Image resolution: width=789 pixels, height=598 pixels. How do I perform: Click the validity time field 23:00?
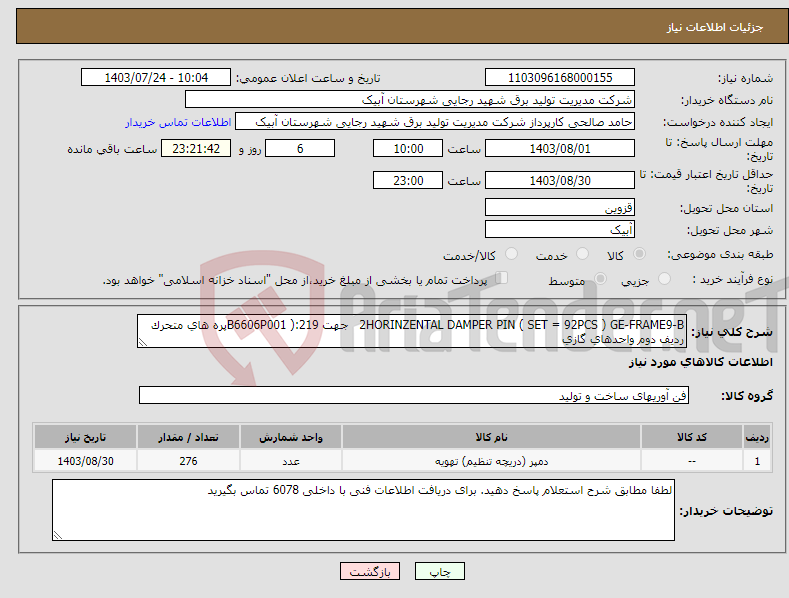click(x=408, y=180)
